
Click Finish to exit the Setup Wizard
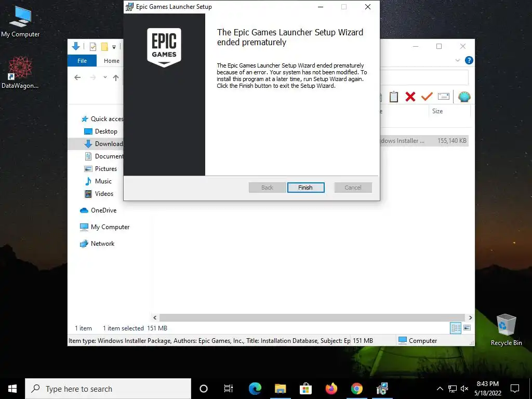305,187
